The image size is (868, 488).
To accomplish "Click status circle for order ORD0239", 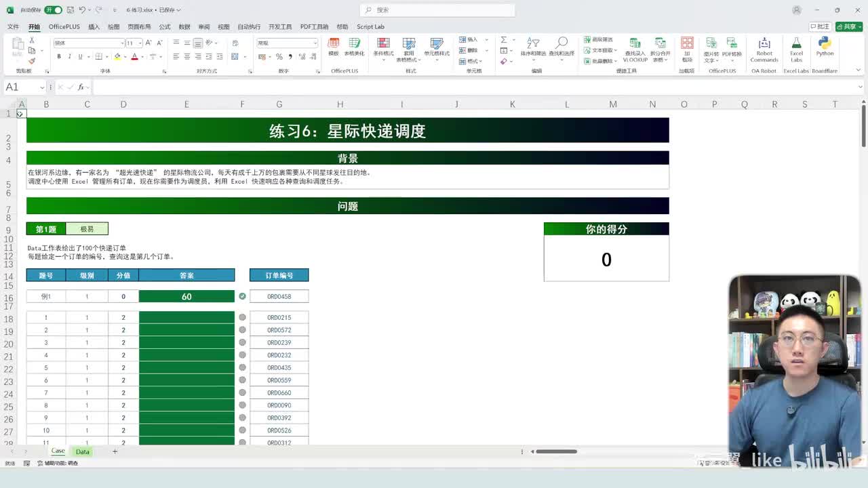I will click(x=242, y=342).
